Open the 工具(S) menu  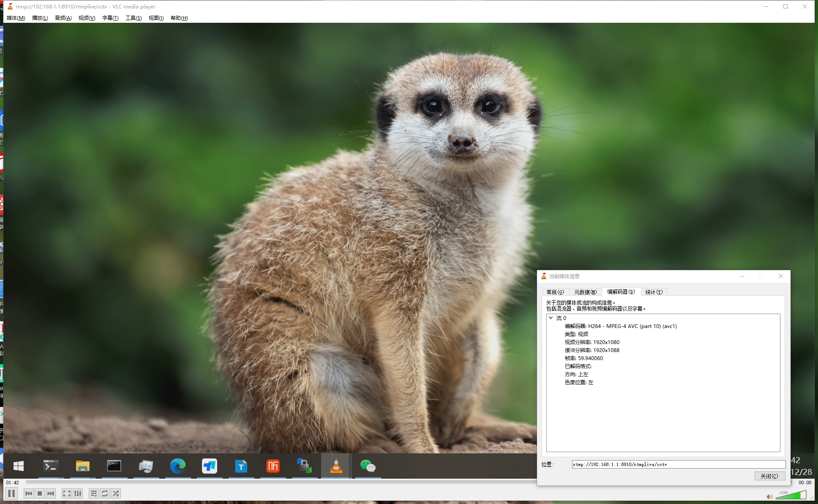[134, 18]
